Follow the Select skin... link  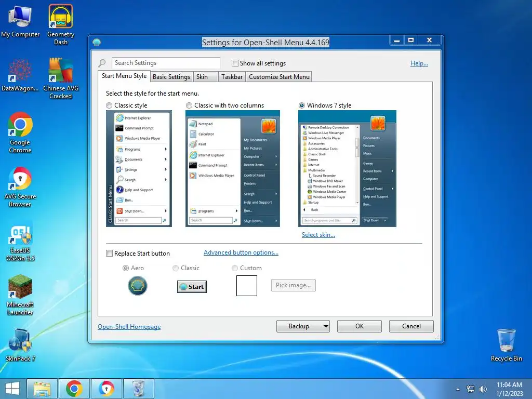[318, 235]
